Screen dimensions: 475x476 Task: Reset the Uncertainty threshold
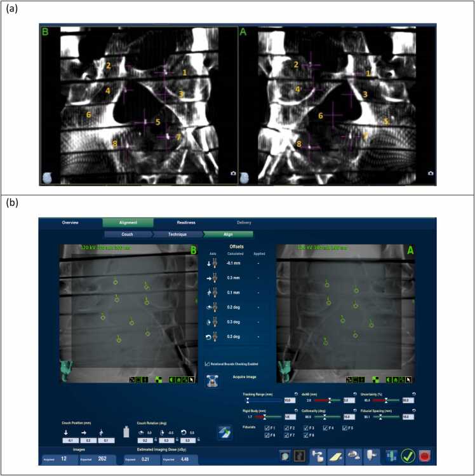pos(414,394)
